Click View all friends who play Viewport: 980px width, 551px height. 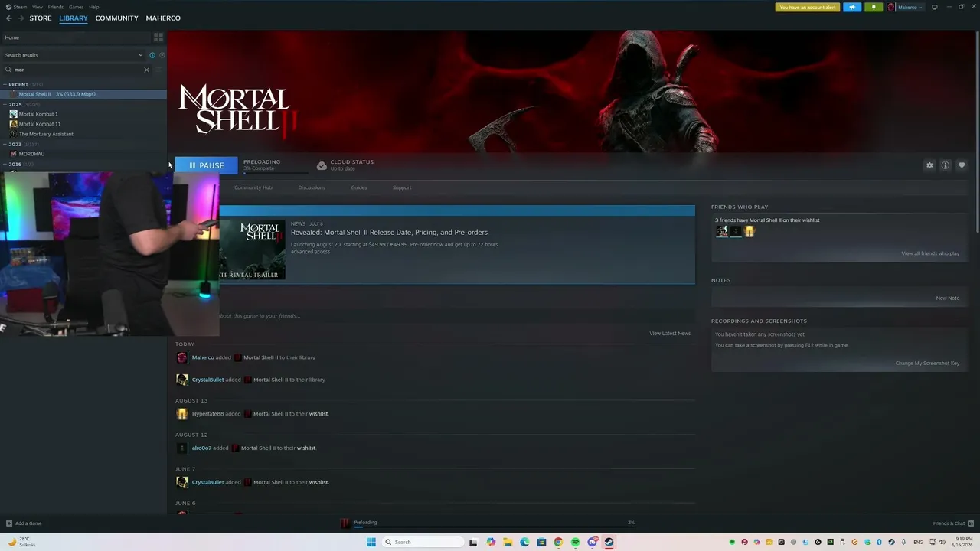pos(930,253)
